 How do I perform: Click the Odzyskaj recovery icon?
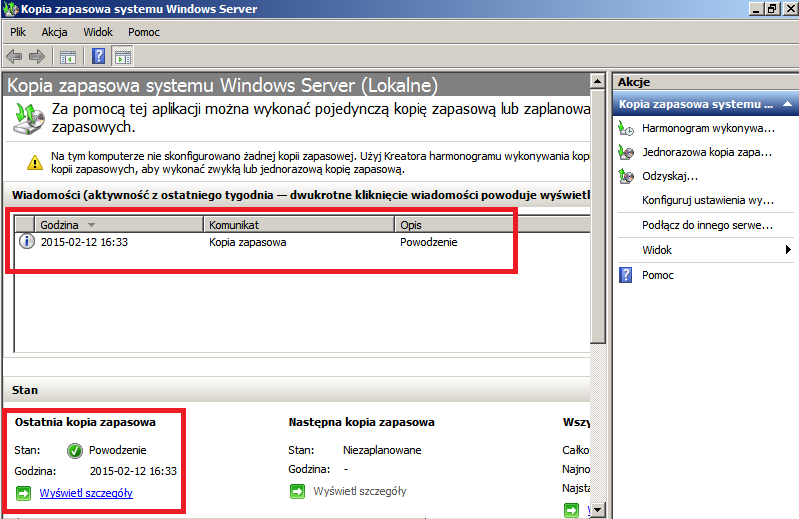pyautogui.click(x=626, y=176)
